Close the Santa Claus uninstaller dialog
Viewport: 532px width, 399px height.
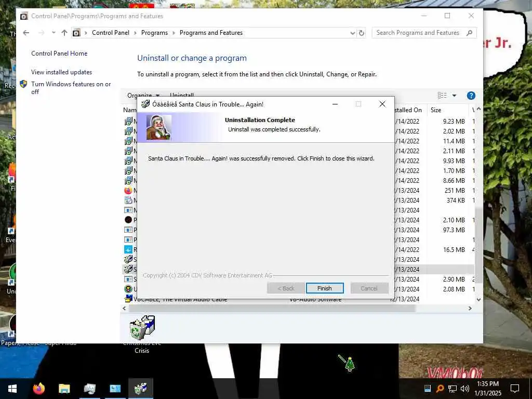click(x=382, y=104)
